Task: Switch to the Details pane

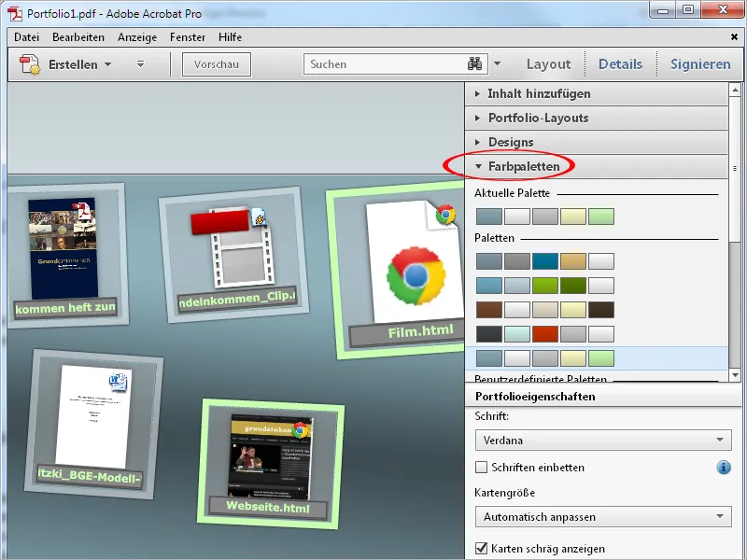Action: click(620, 64)
